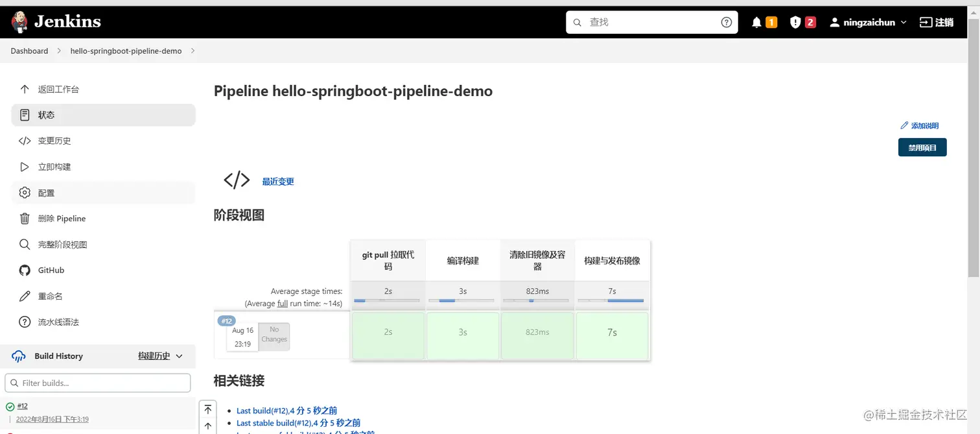This screenshot has width=980, height=434.
Task: Click the Jenkins butler logo
Action: point(19,22)
